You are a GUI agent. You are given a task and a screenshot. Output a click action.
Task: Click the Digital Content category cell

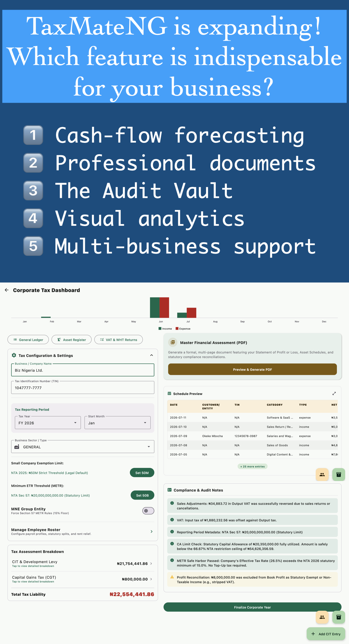280,454
